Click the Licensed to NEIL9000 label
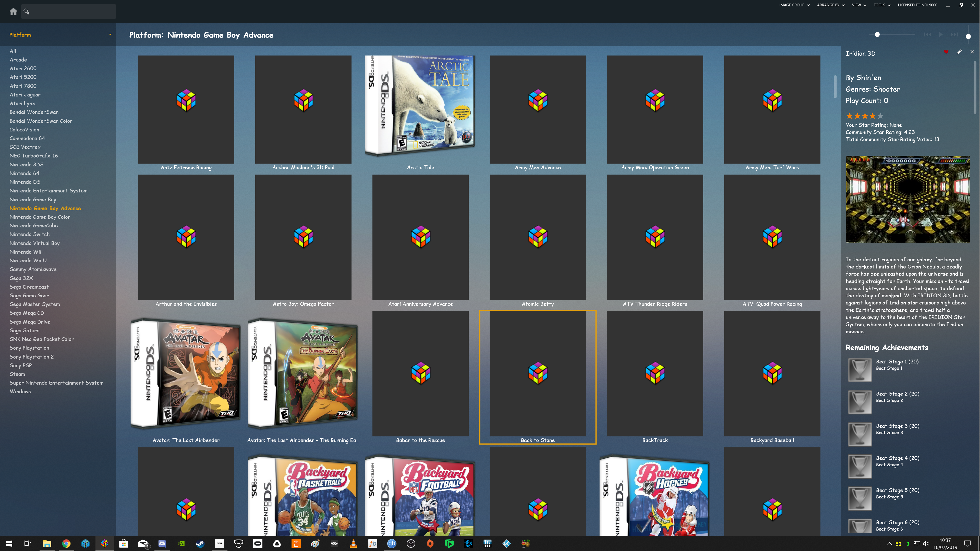980x551 pixels. point(917,5)
